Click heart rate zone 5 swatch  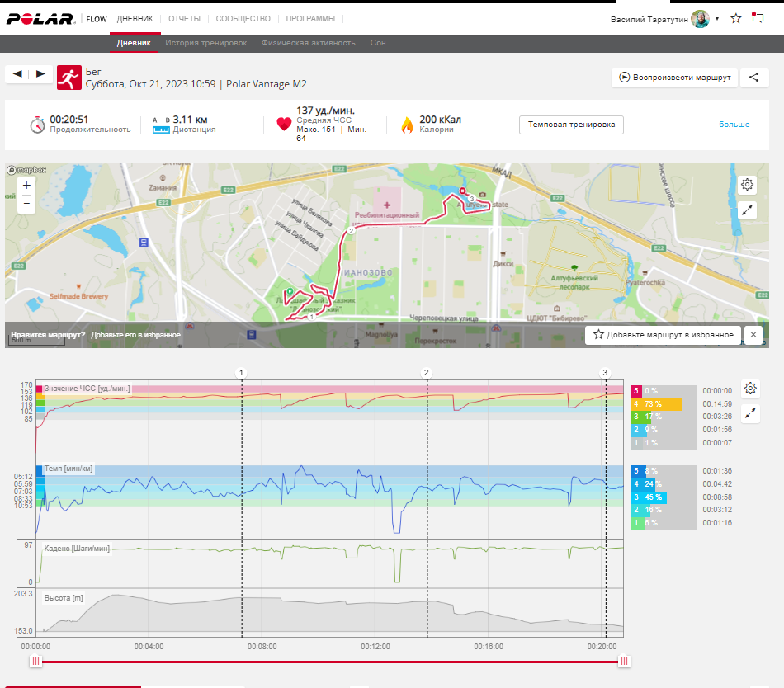point(636,391)
